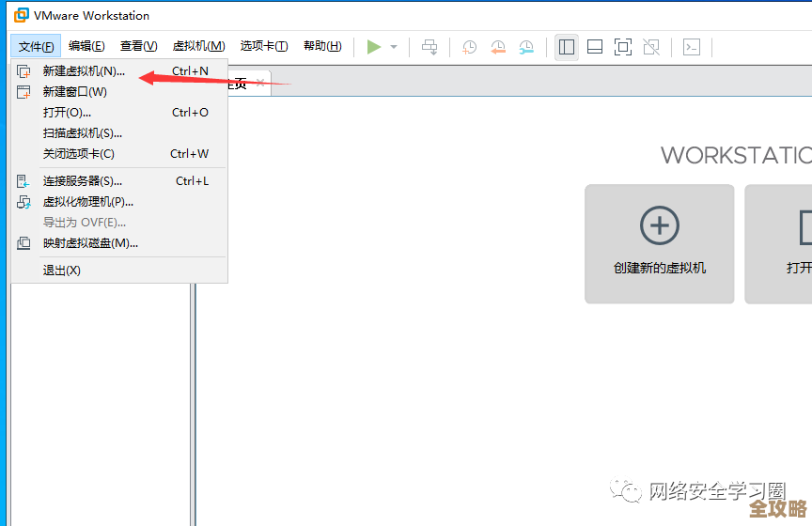Click the connect server menu icon

(x=23, y=181)
